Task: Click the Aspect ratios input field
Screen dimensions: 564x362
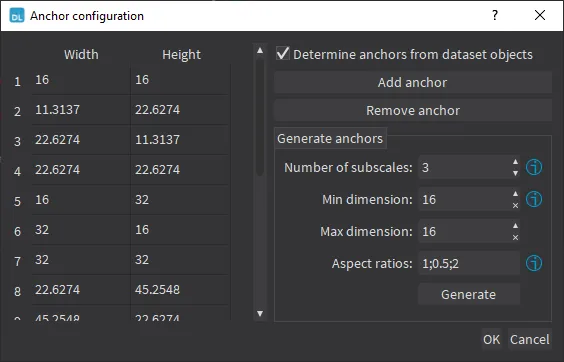Action: 469,263
